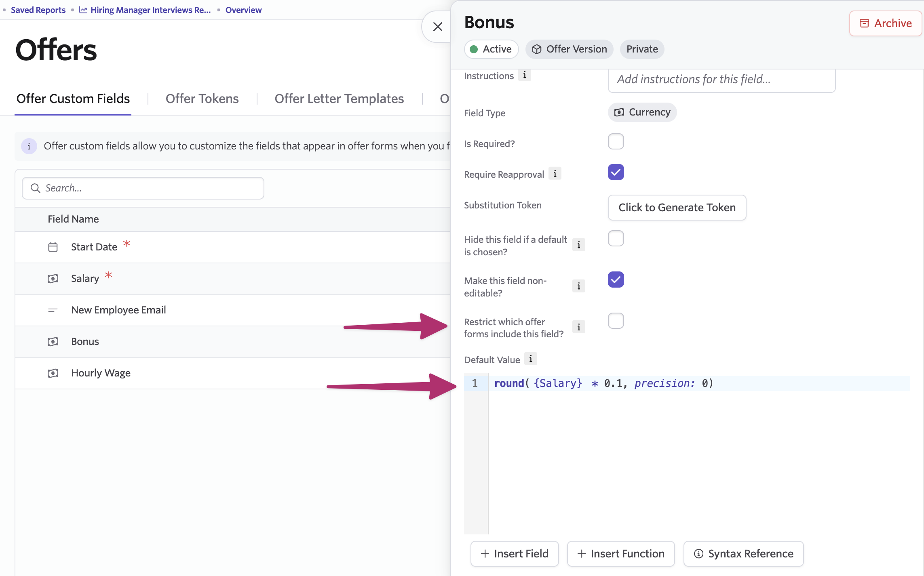Open the Insert Field picker

(514, 553)
